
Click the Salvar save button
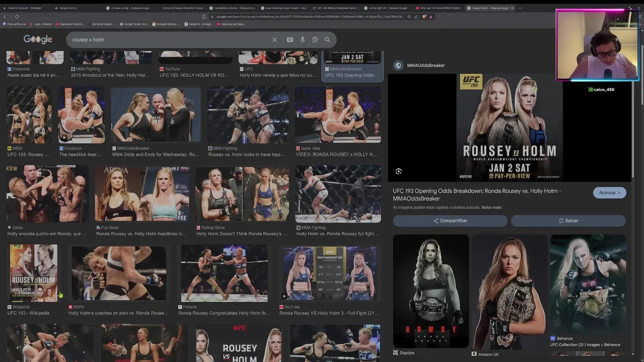(x=569, y=221)
